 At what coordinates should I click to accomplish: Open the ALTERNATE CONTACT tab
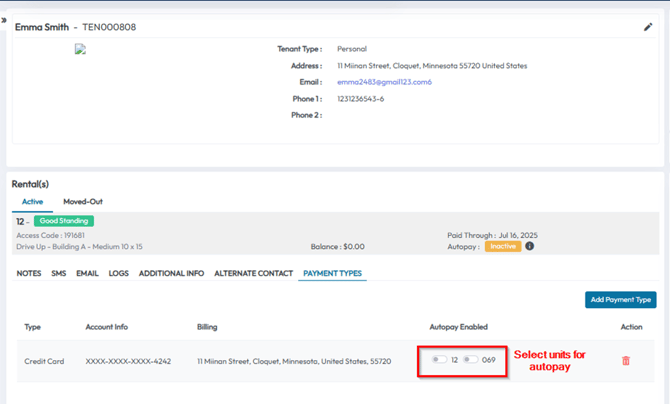coord(253,273)
